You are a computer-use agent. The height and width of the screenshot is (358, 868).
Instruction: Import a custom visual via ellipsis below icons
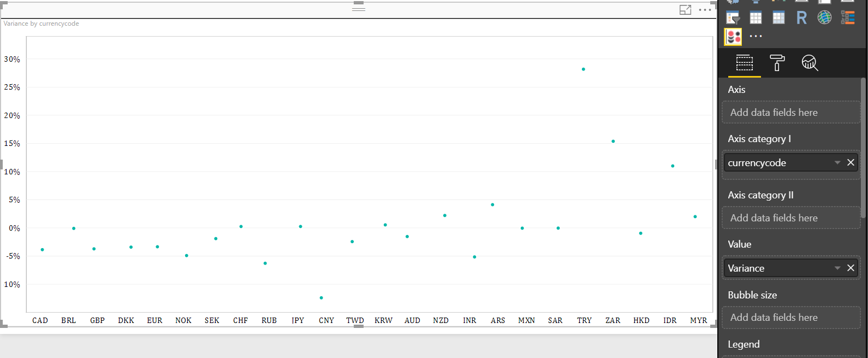coord(756,37)
